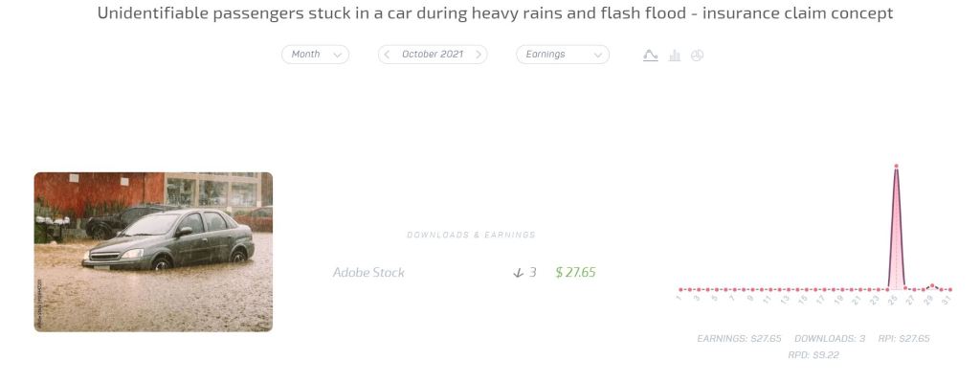The height and width of the screenshot is (383, 980).
Task: Switch to pie chart view
Action: 697,56
